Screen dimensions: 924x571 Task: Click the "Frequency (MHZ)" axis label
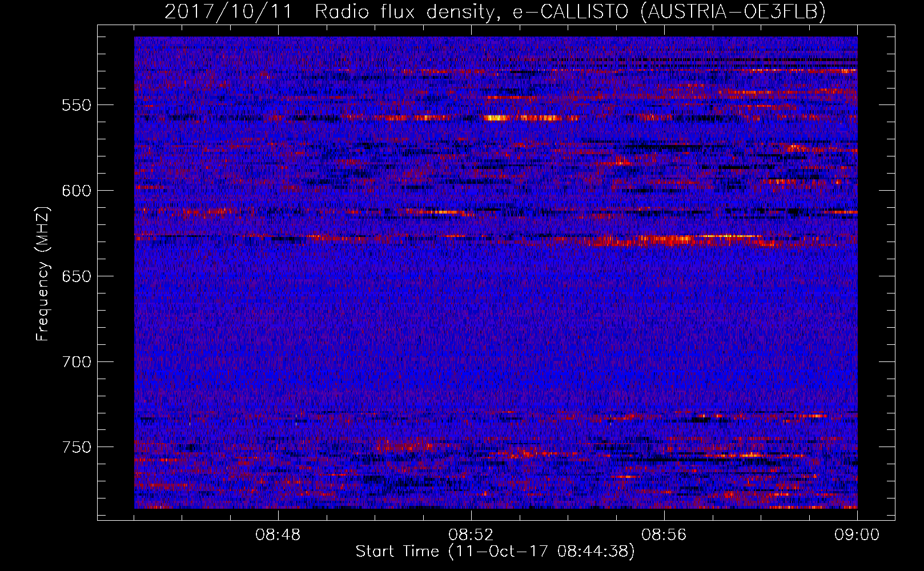click(43, 273)
